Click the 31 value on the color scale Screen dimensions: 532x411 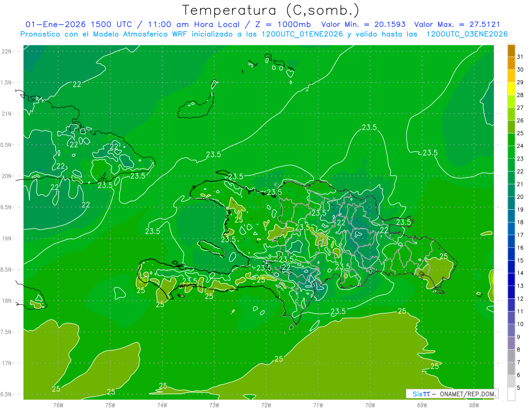[x=520, y=57]
